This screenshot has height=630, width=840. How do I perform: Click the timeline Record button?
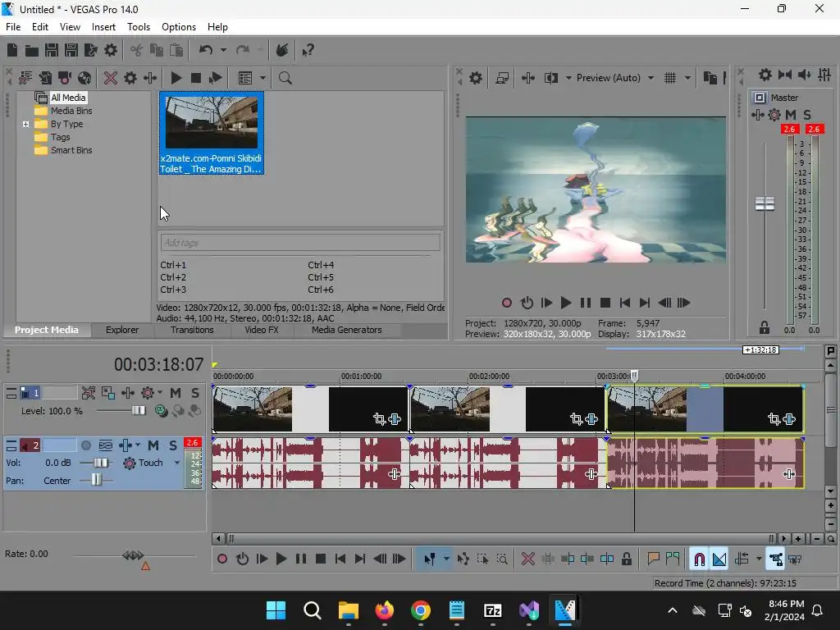coord(221,559)
